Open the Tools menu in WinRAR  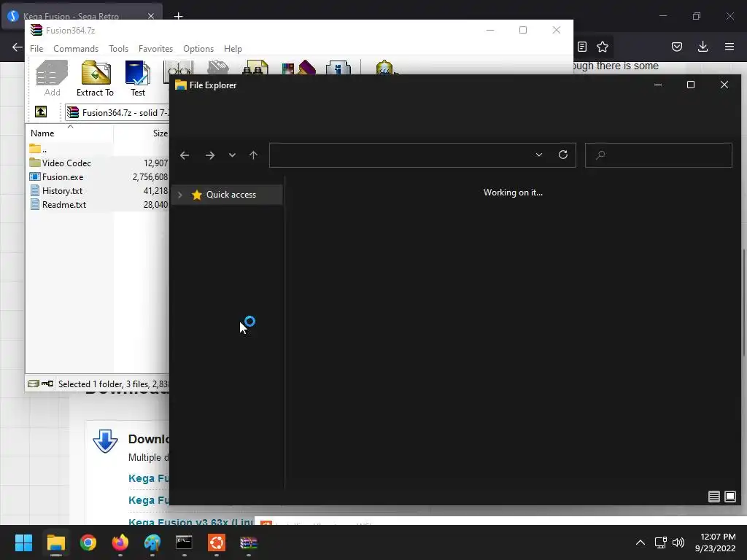pyautogui.click(x=118, y=49)
